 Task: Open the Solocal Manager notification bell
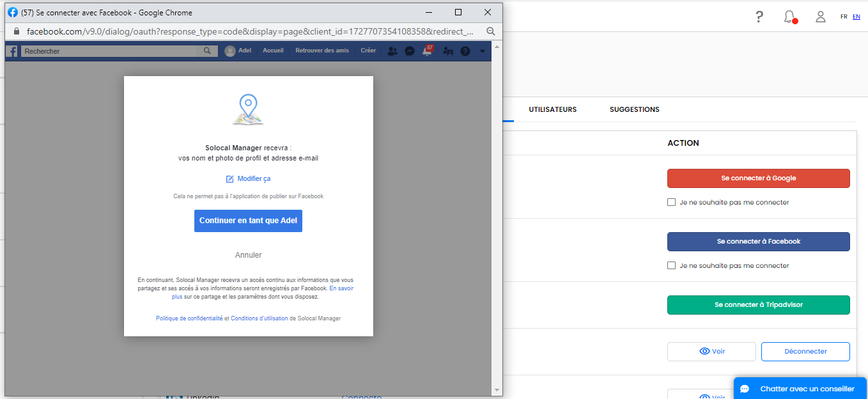coord(790,17)
